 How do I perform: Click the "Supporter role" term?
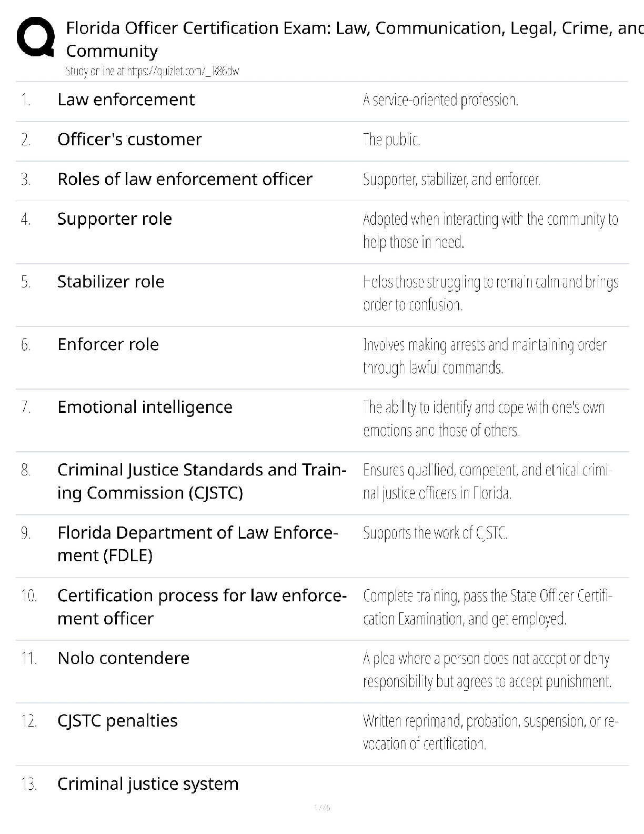[x=114, y=219]
